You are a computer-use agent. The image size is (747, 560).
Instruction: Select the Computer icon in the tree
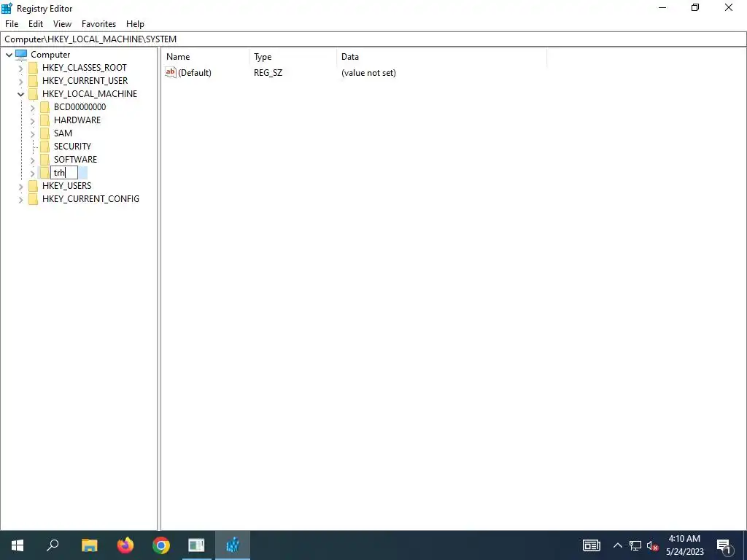click(x=21, y=54)
